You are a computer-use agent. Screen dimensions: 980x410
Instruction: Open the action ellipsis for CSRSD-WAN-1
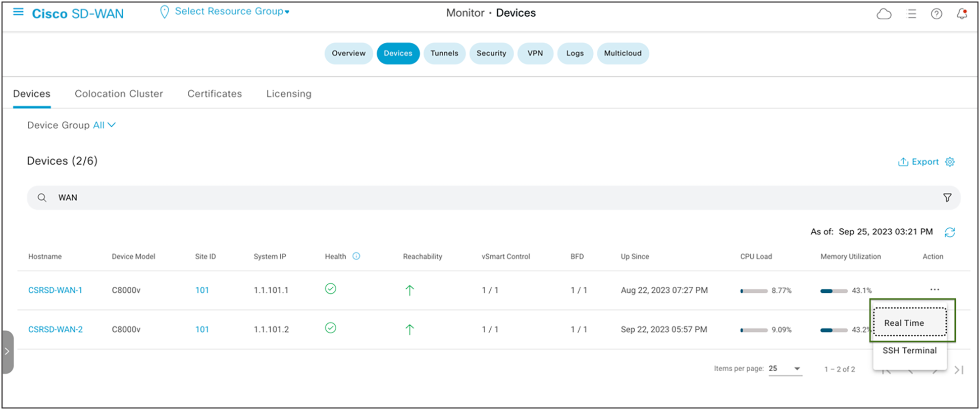pos(935,290)
